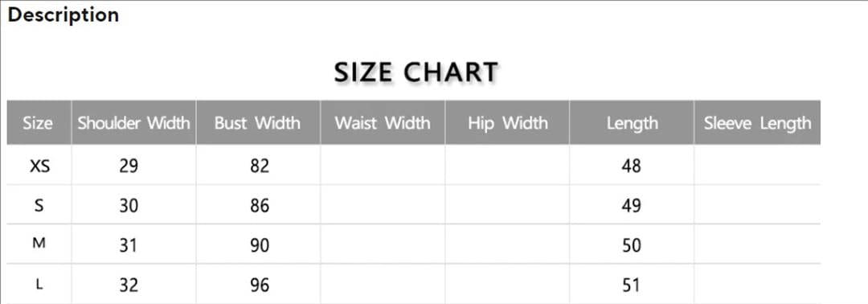Screen dimensions: 868x304
Task: Click shoulder width value 29
Action: (129, 166)
